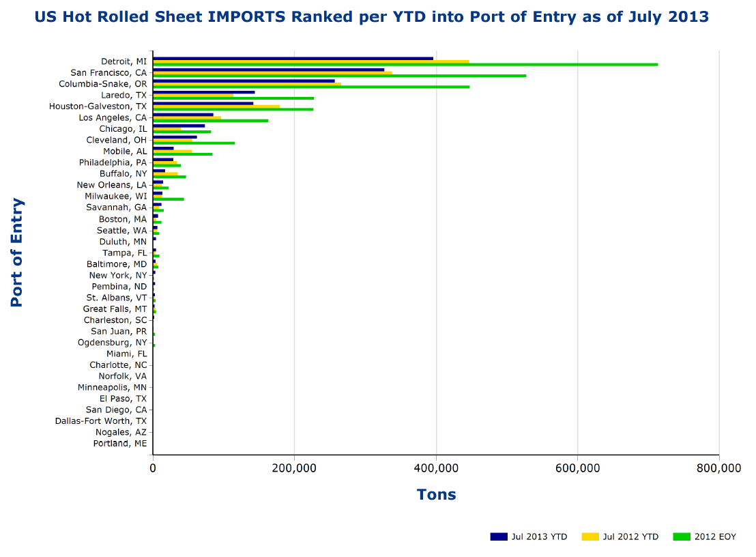
Task: Toggle the Jul 2012 YTD legend label
Action: (630, 537)
